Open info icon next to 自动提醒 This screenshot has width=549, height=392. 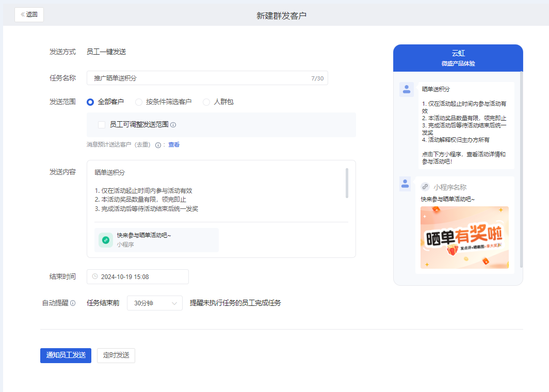click(73, 303)
